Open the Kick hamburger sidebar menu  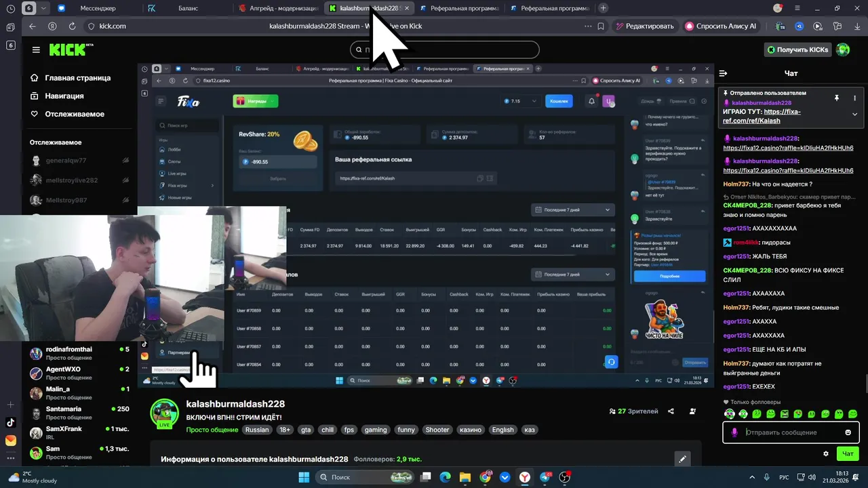(36, 49)
